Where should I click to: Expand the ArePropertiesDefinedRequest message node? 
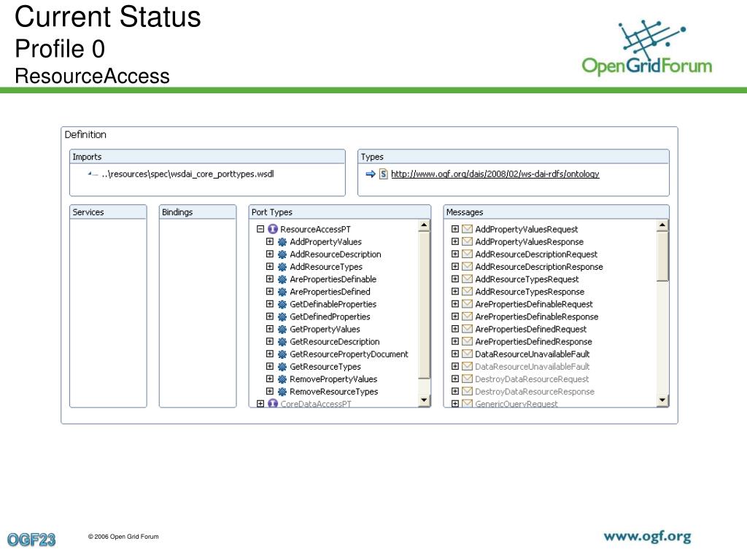[455, 329]
